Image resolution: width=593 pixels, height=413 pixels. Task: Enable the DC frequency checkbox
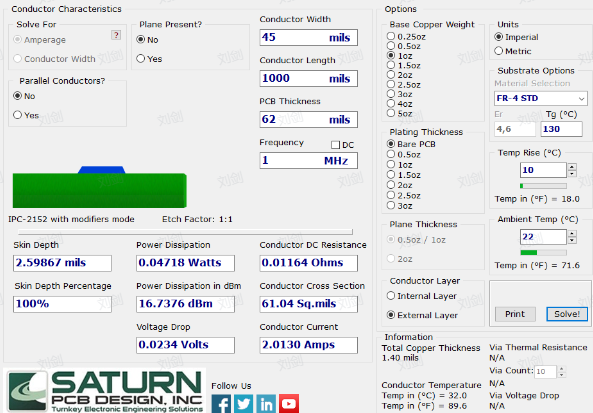335,145
